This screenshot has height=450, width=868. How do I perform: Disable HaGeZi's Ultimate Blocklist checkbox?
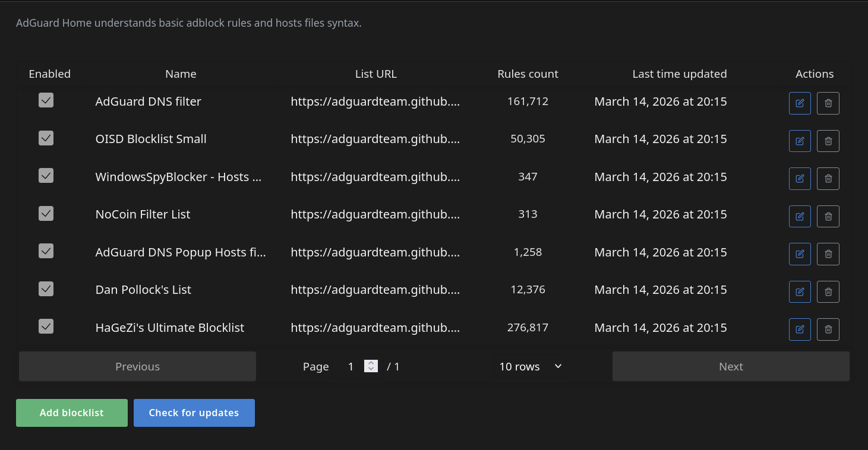coord(46,326)
